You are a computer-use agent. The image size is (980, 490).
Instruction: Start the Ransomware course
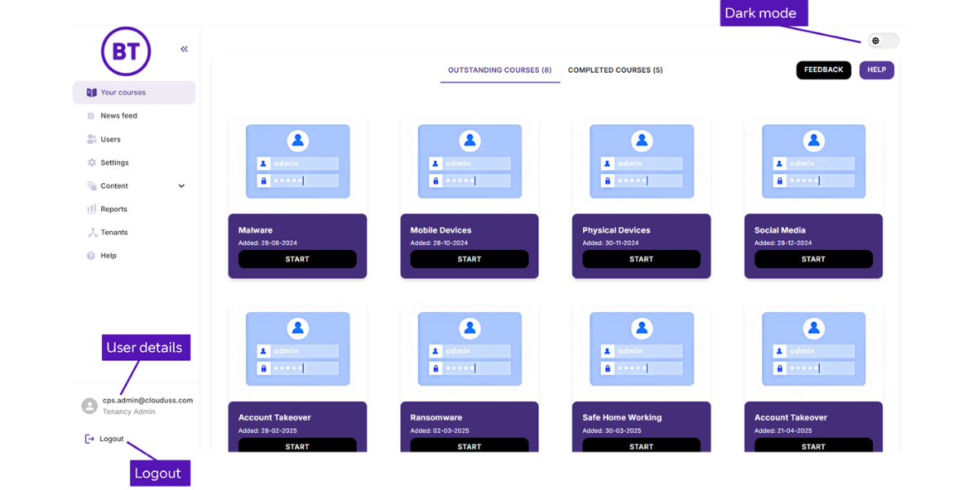coord(469,446)
